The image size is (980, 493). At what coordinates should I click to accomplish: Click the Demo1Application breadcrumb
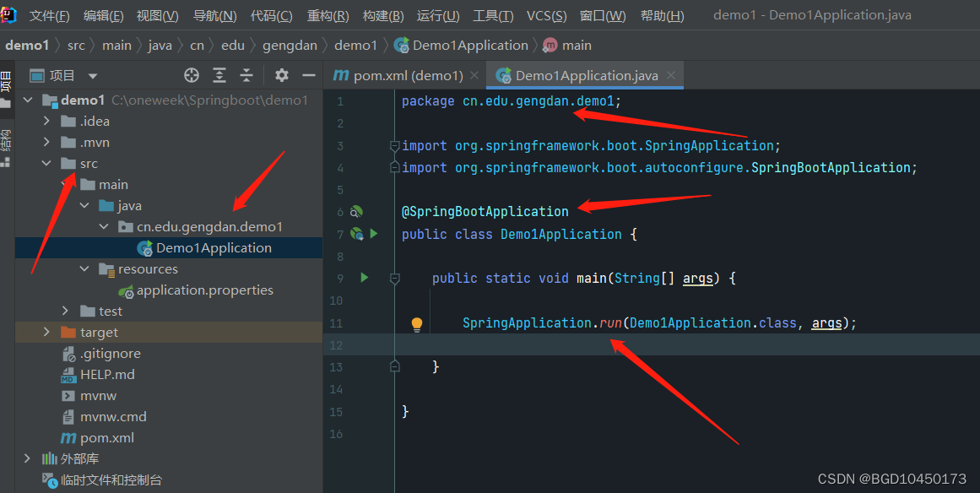462,46
